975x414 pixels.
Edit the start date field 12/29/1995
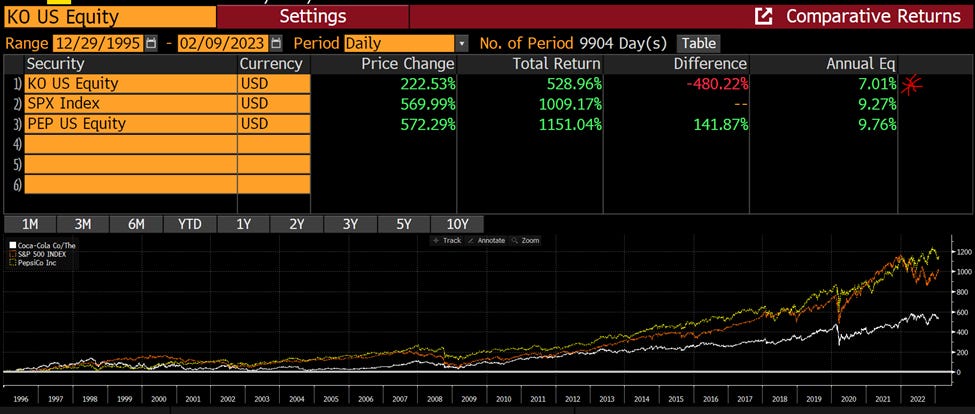(99, 44)
